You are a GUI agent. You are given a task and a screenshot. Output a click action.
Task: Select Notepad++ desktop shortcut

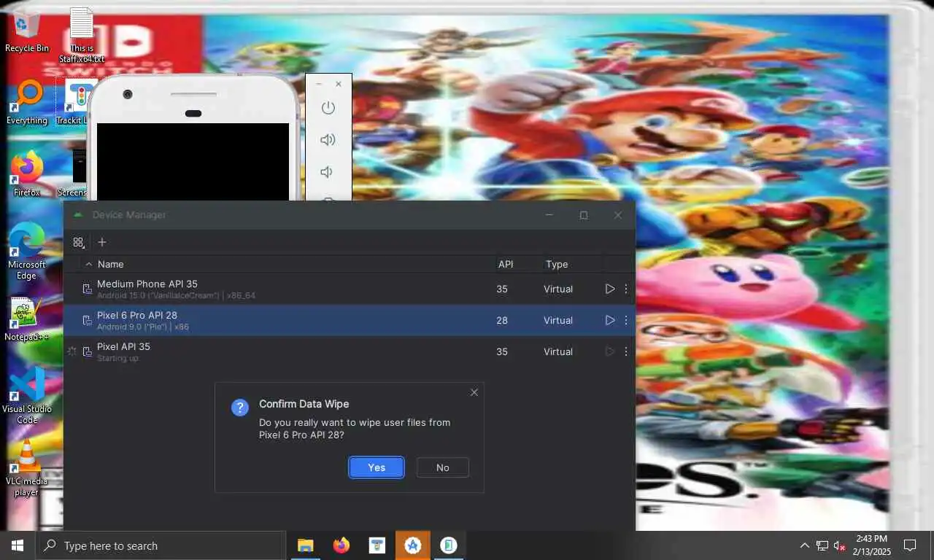click(27, 319)
